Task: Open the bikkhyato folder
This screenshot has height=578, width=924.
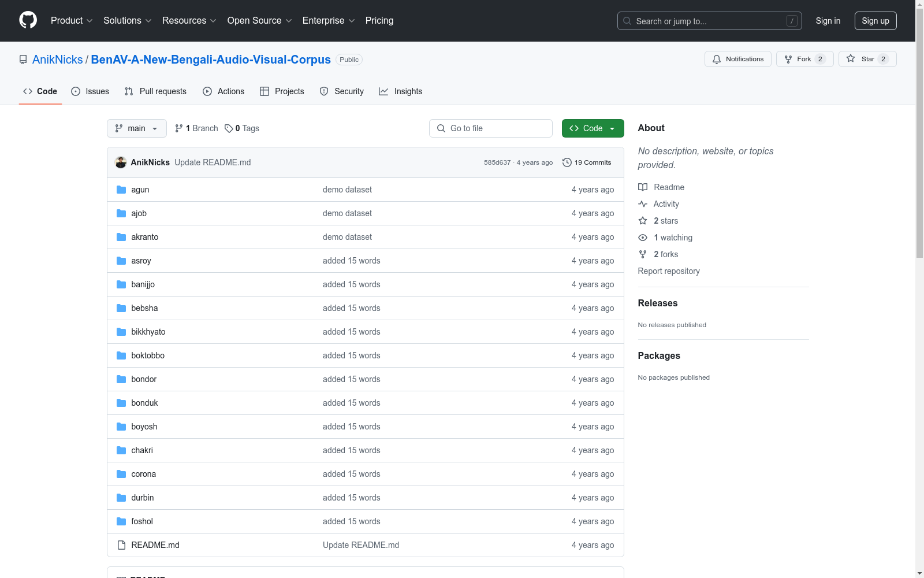Action: pyautogui.click(x=148, y=332)
